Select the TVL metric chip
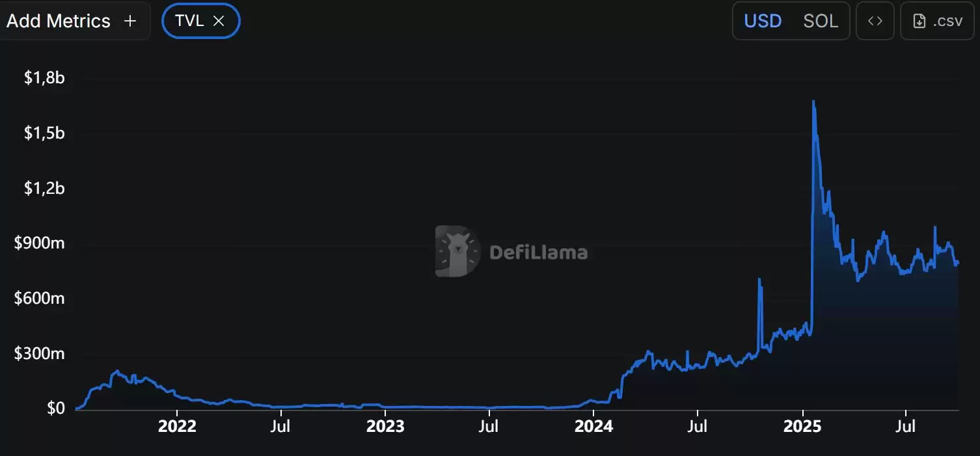 coord(201,21)
